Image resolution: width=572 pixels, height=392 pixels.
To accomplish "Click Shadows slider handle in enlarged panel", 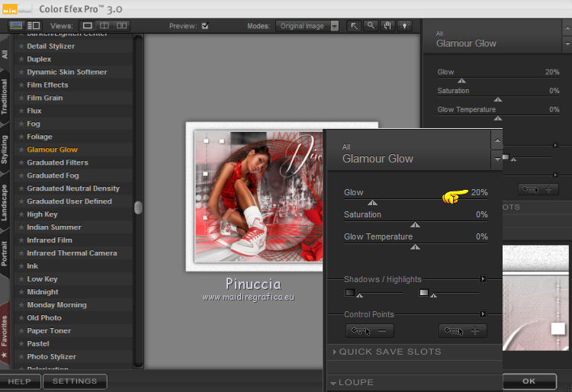I will click(360, 295).
